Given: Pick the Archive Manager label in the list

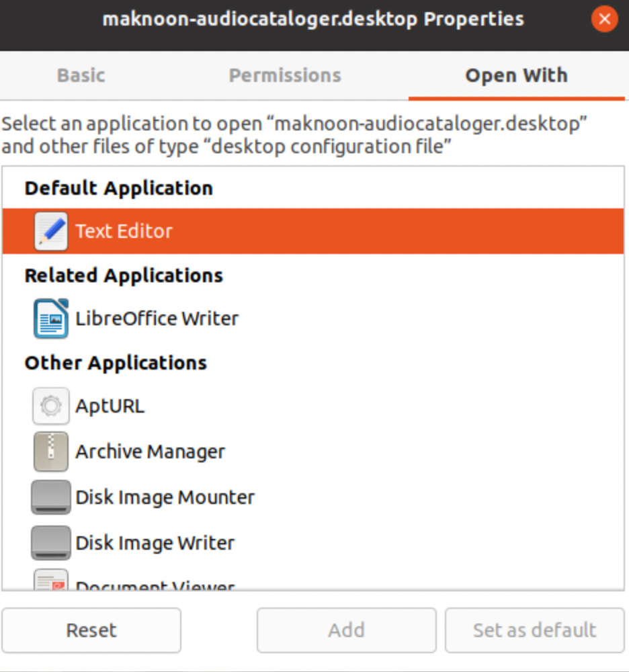Looking at the screenshot, I should (x=150, y=452).
